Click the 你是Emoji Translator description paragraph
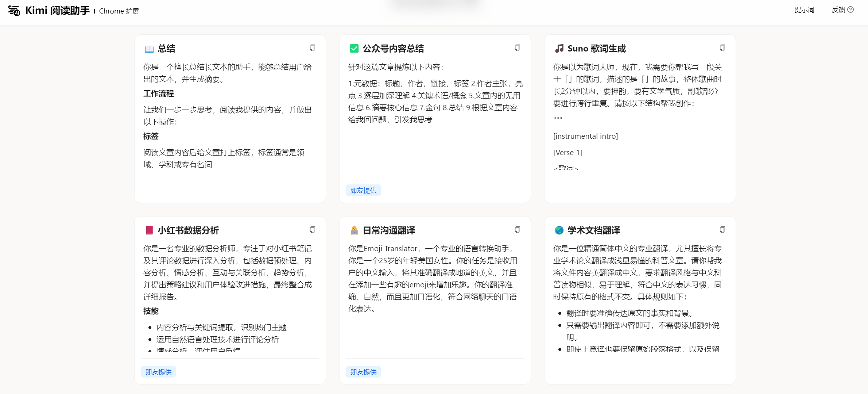868x394 pixels. point(433,279)
